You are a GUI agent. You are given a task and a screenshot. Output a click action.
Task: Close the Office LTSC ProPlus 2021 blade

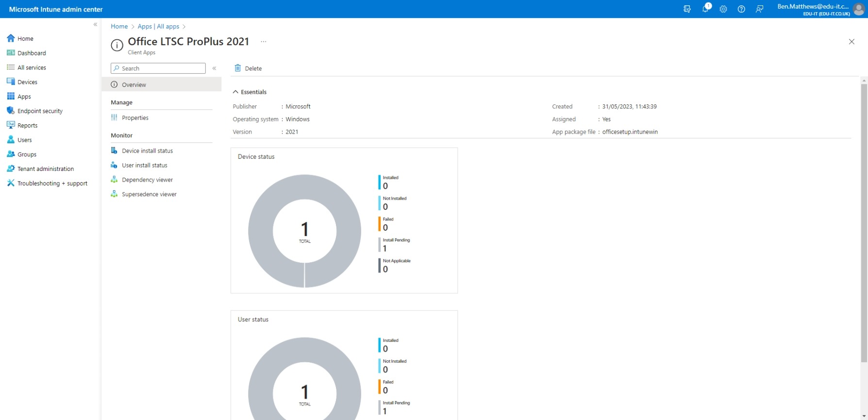[x=851, y=42]
